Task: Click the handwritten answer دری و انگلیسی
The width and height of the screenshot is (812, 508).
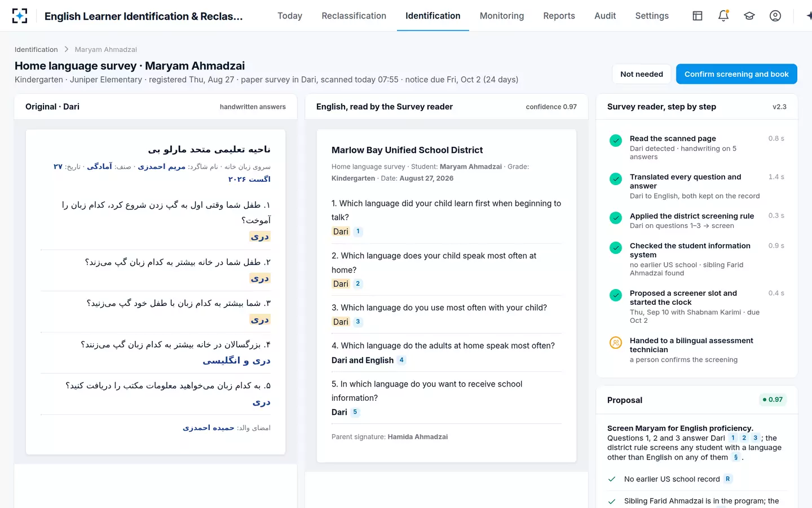Action: click(x=237, y=360)
